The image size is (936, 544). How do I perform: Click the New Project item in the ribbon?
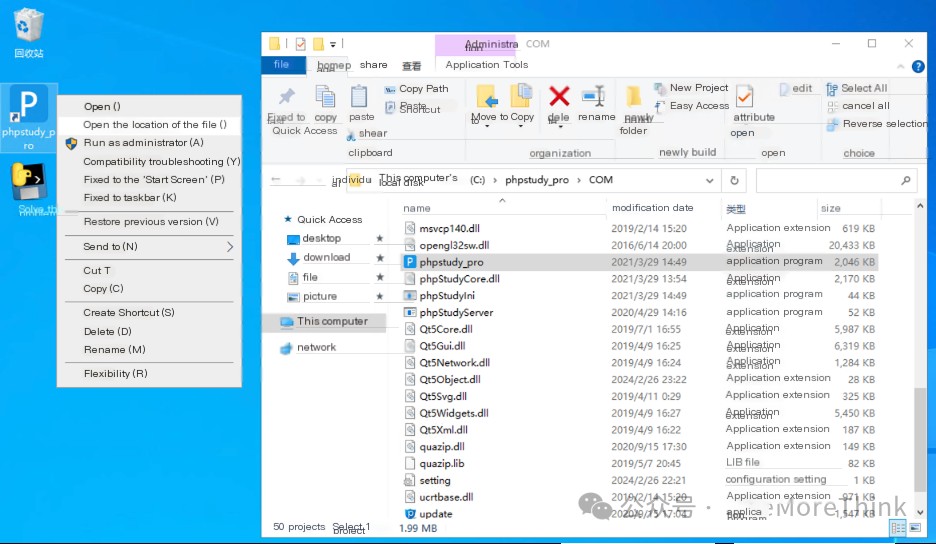coord(691,88)
